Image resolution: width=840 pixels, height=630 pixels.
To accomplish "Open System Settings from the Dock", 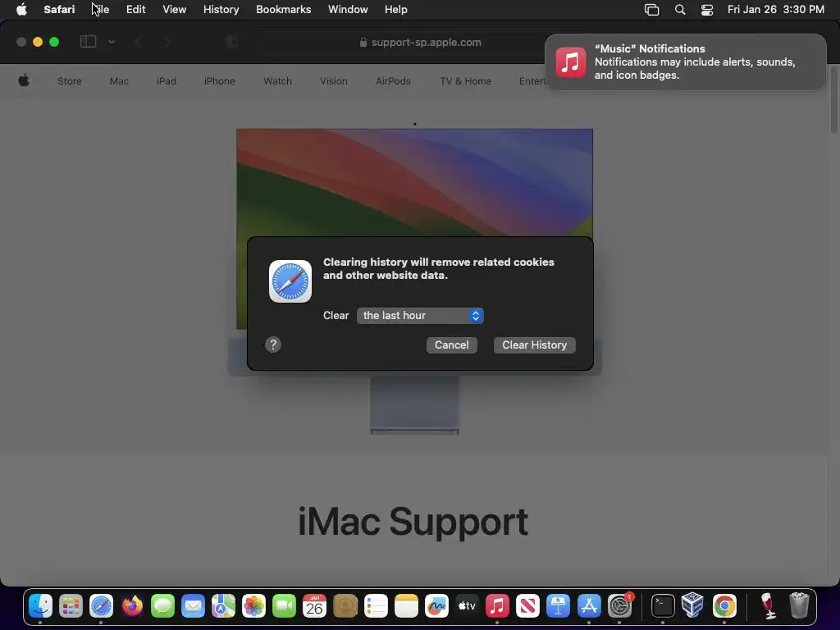I will [620, 606].
